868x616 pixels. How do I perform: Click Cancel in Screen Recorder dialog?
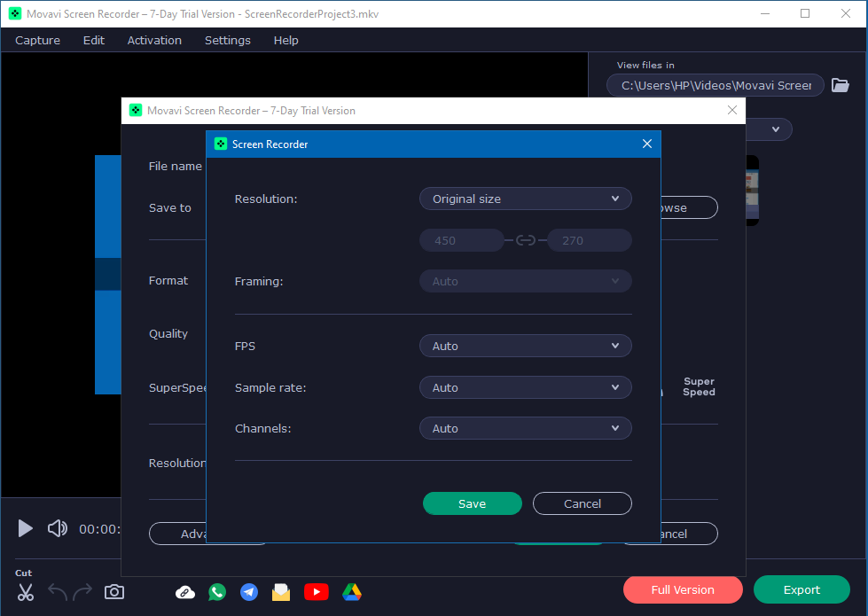pos(582,503)
